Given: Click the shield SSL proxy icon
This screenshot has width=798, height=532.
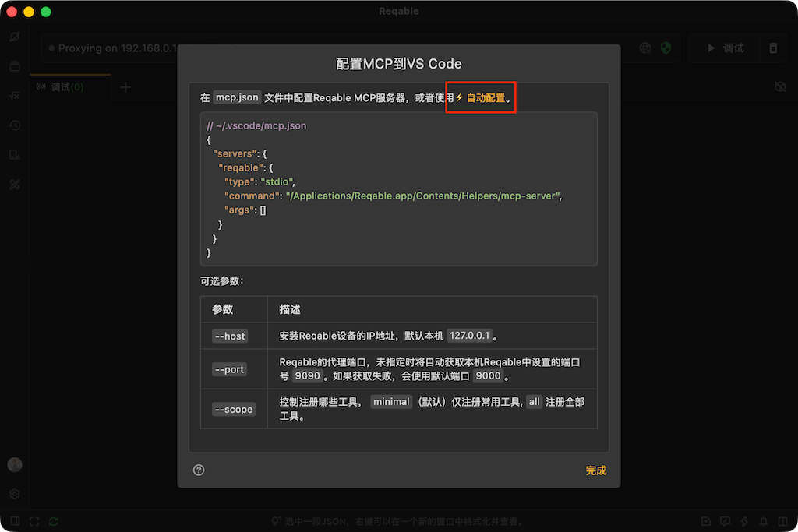Looking at the screenshot, I should pos(666,48).
